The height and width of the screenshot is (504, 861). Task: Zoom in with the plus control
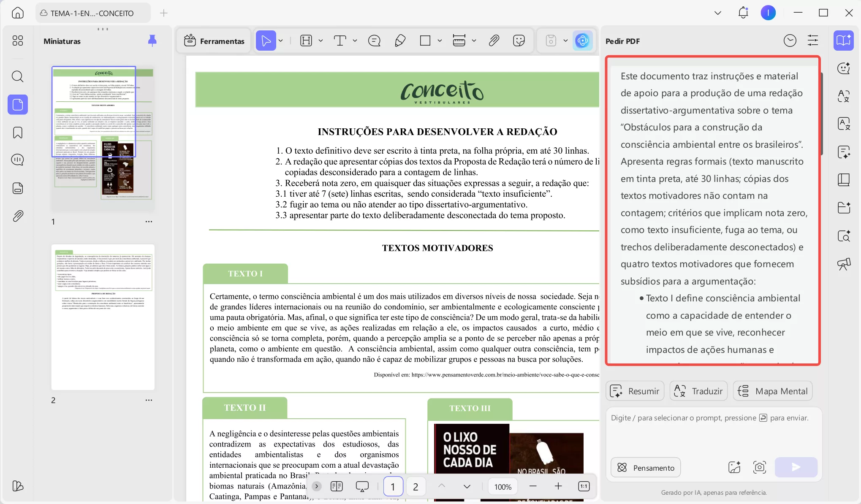558,486
